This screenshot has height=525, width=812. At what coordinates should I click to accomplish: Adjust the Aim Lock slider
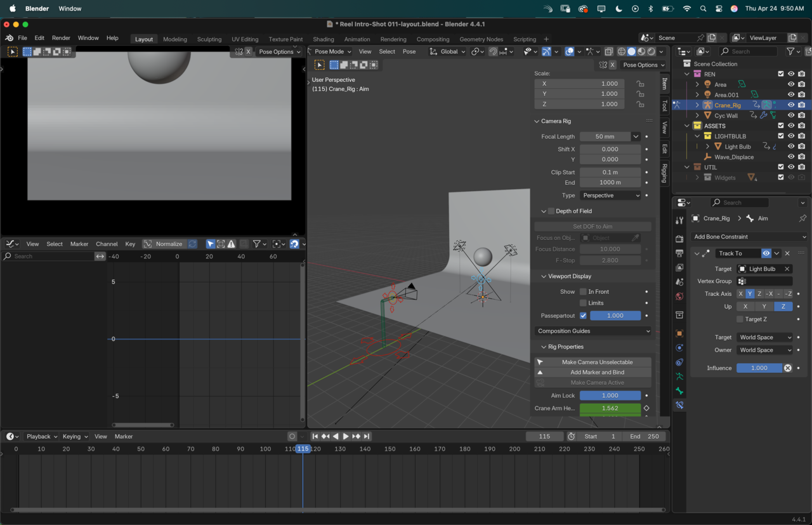pyautogui.click(x=610, y=395)
